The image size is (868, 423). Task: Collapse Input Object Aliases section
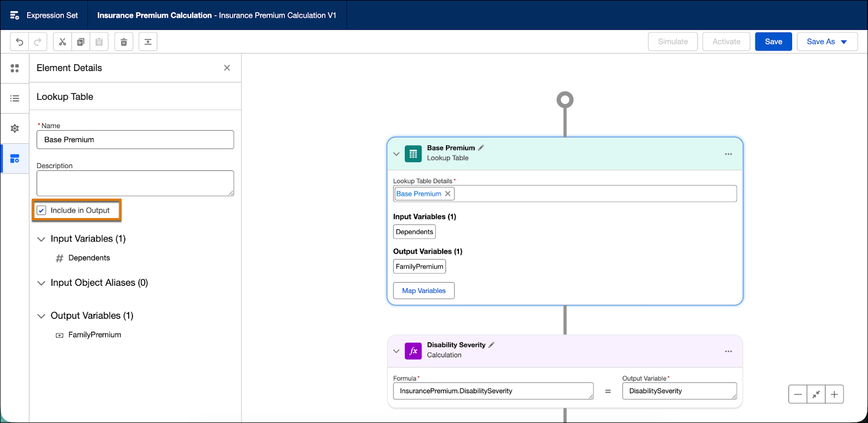(x=41, y=283)
